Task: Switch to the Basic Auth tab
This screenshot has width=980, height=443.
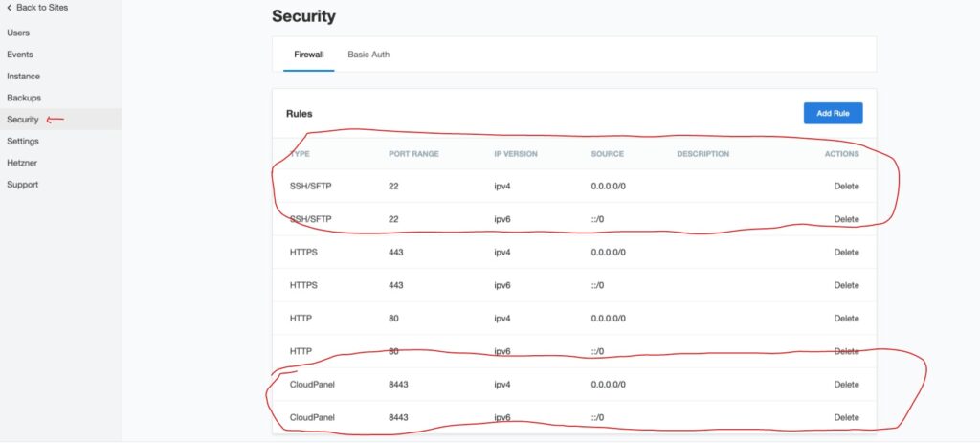Action: tap(368, 55)
